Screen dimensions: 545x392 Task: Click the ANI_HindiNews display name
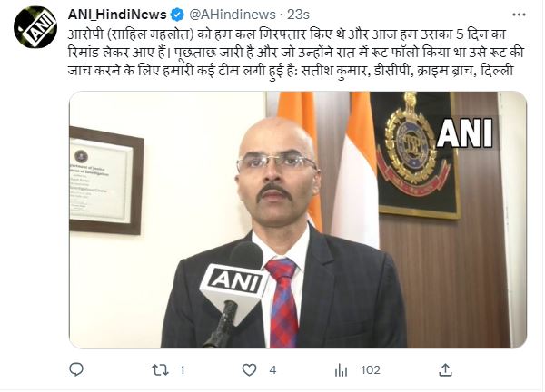117,15
